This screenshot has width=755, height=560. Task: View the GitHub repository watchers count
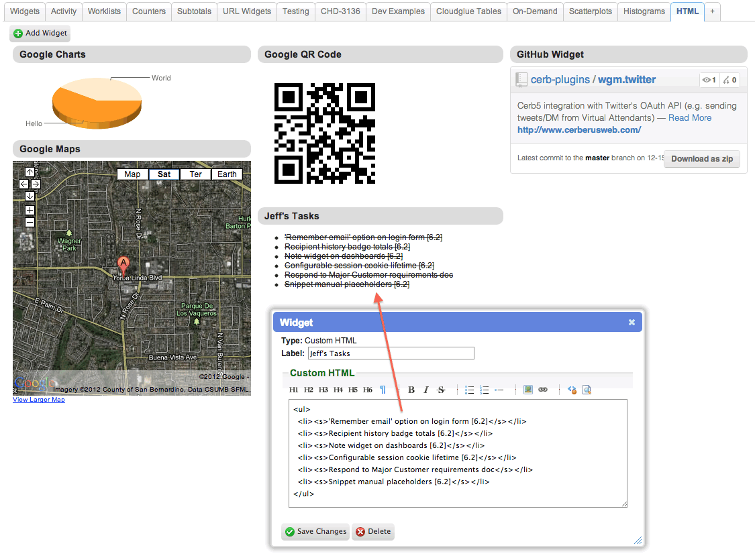point(709,80)
